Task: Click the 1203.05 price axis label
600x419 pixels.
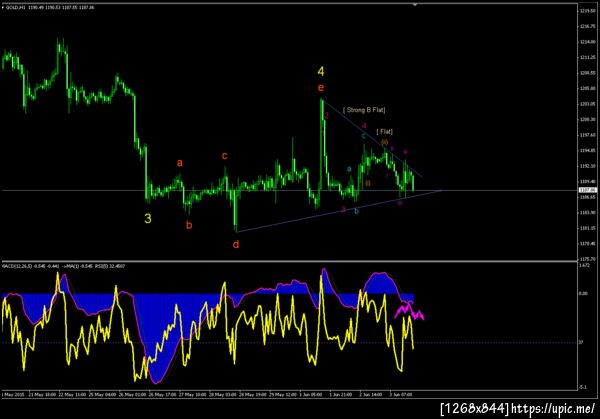Action: 588,104
